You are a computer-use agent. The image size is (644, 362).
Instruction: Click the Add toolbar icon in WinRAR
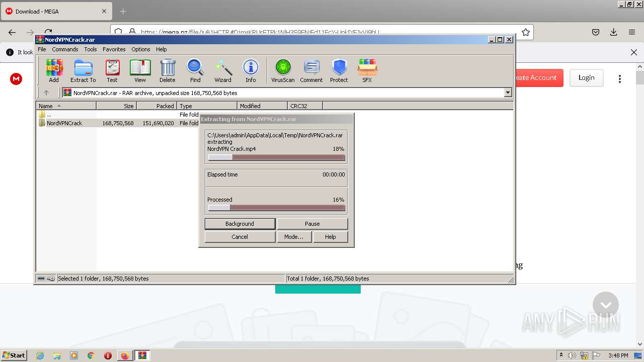pos(54,71)
